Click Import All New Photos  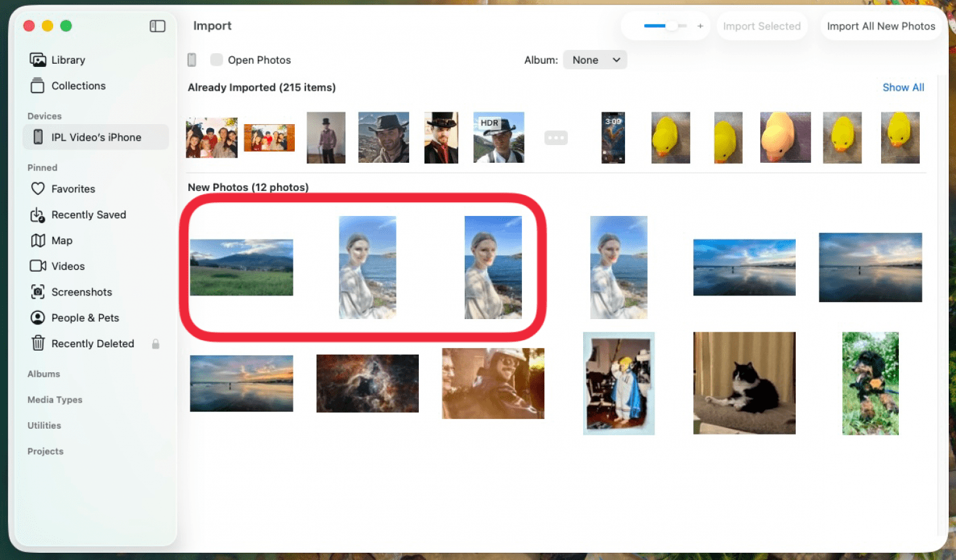pos(880,26)
